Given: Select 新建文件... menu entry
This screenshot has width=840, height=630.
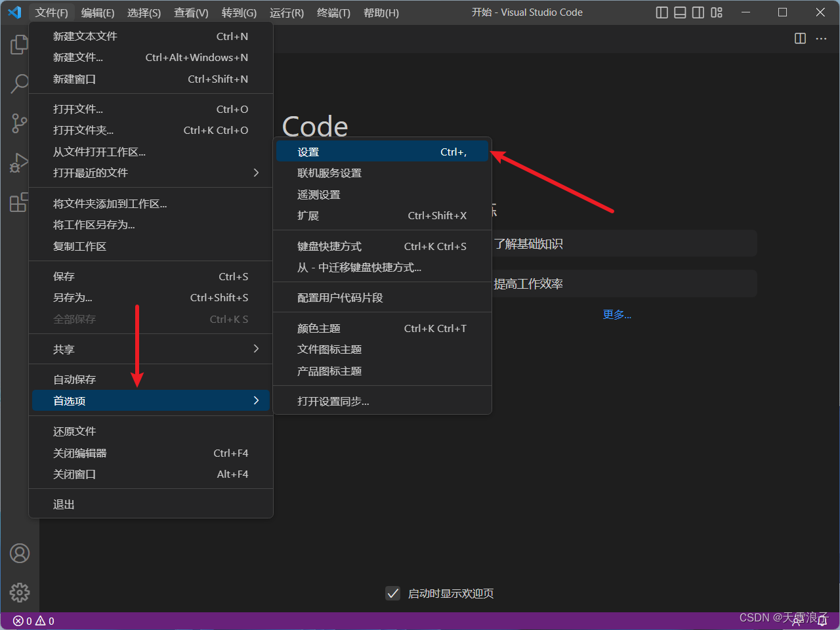Looking at the screenshot, I should click(151, 57).
